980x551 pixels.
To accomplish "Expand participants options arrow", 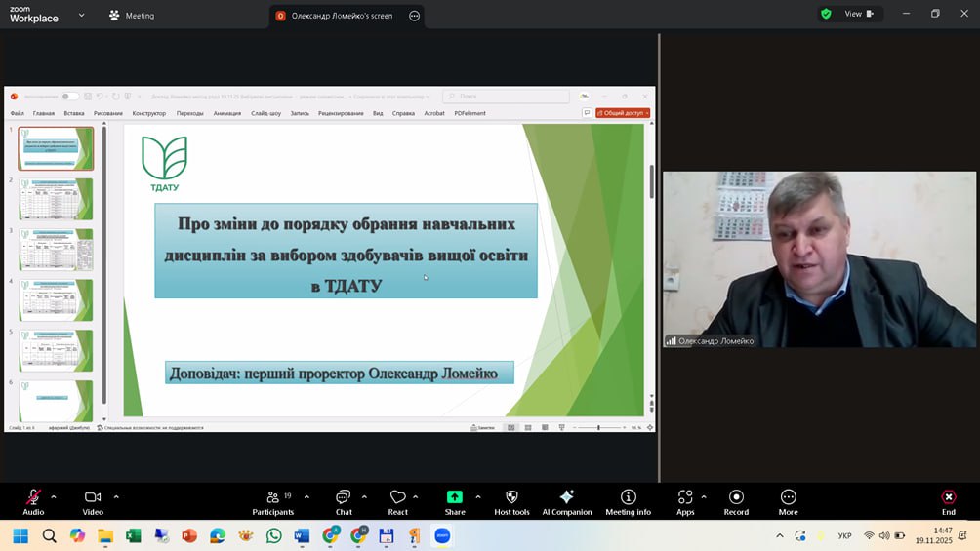I will point(306,497).
